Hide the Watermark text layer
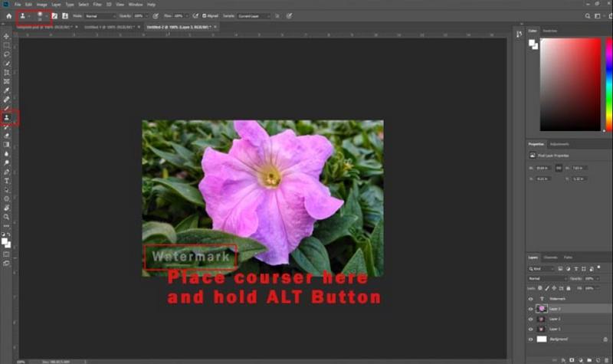Screen dimensions: 613x364 tap(530, 298)
